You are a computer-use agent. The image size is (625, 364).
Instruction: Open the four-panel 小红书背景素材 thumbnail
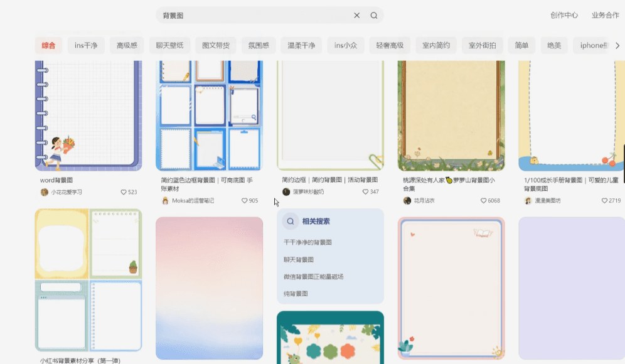88,281
